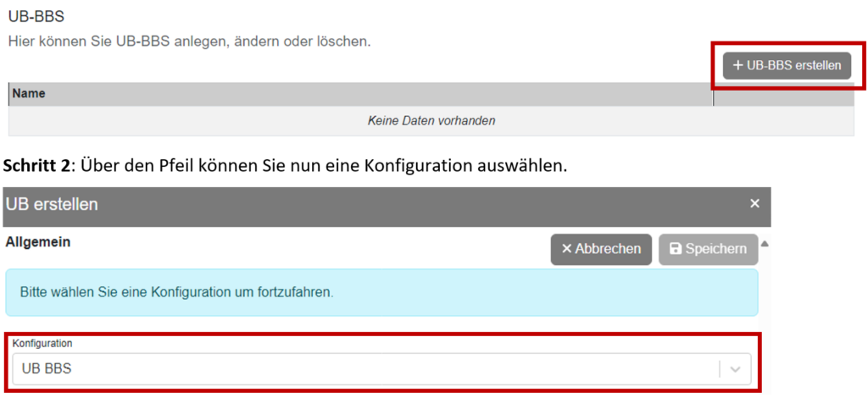
Task: Expand the Konfiguration dropdown arrow
Action: point(735,369)
